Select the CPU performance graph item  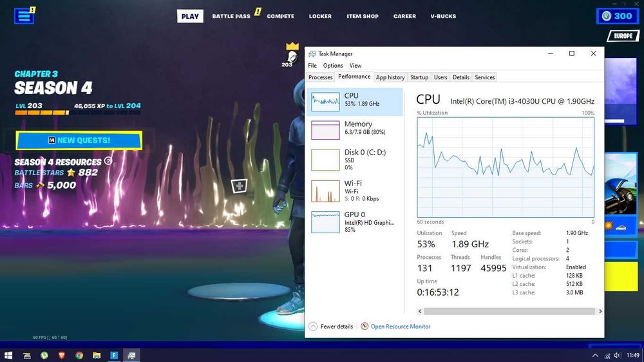[354, 102]
